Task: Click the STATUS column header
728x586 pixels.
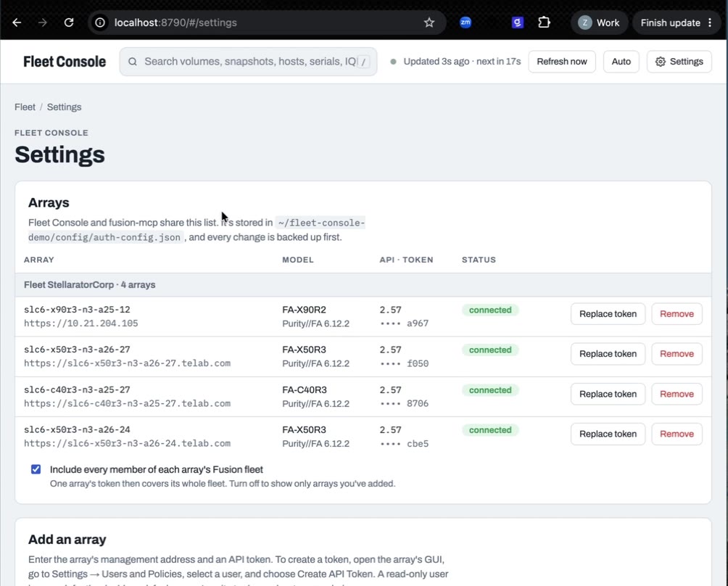Action: pyautogui.click(x=479, y=260)
